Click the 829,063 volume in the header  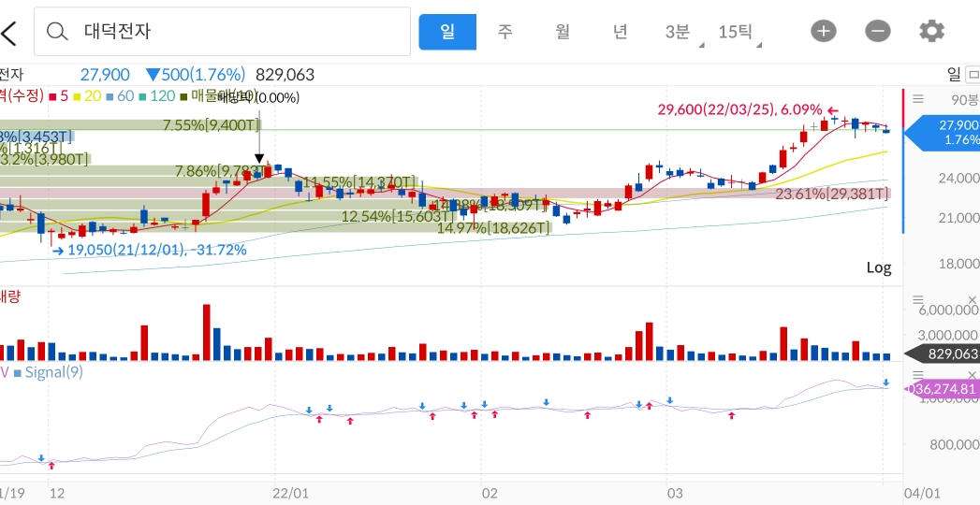(x=285, y=76)
